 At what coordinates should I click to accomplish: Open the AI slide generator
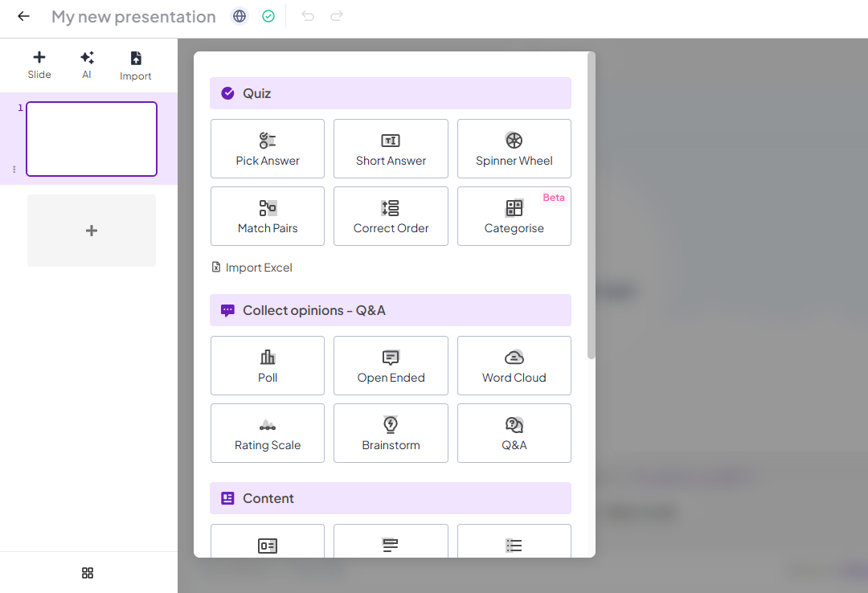[87, 64]
